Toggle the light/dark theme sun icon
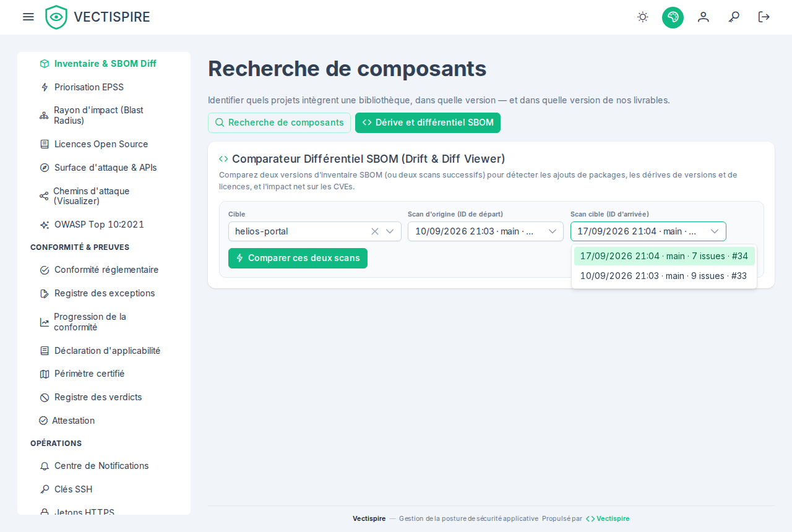 [x=643, y=17]
